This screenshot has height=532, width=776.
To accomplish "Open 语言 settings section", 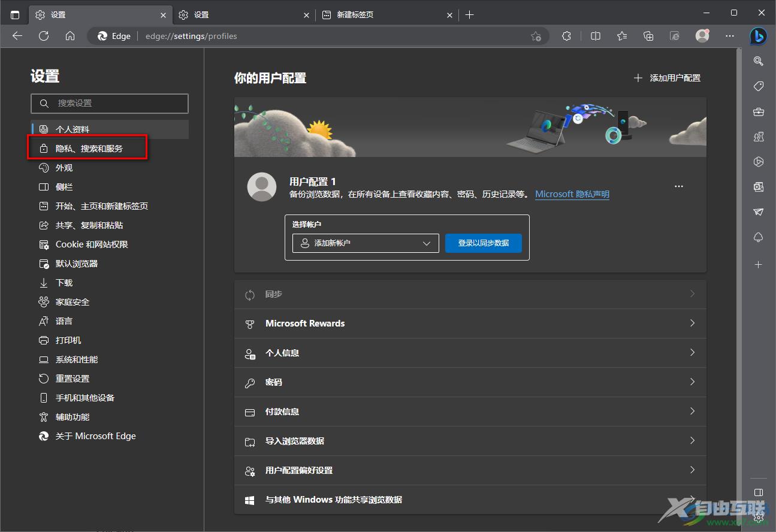I will pos(110,321).
